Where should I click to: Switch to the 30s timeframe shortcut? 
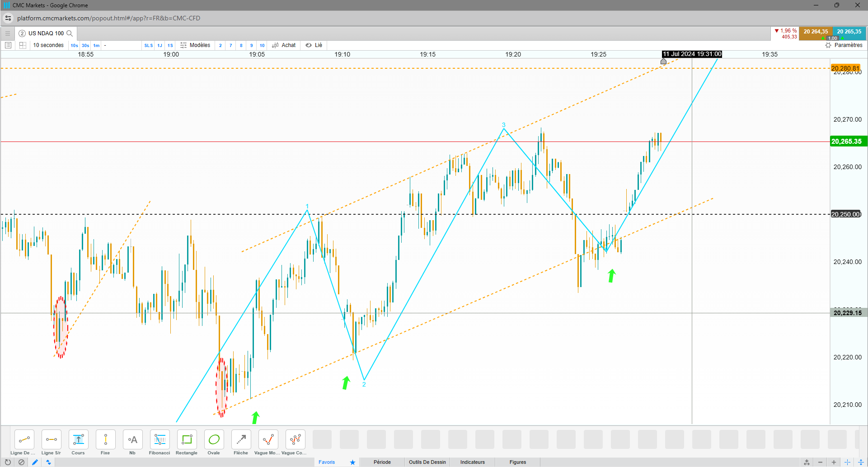tap(85, 45)
